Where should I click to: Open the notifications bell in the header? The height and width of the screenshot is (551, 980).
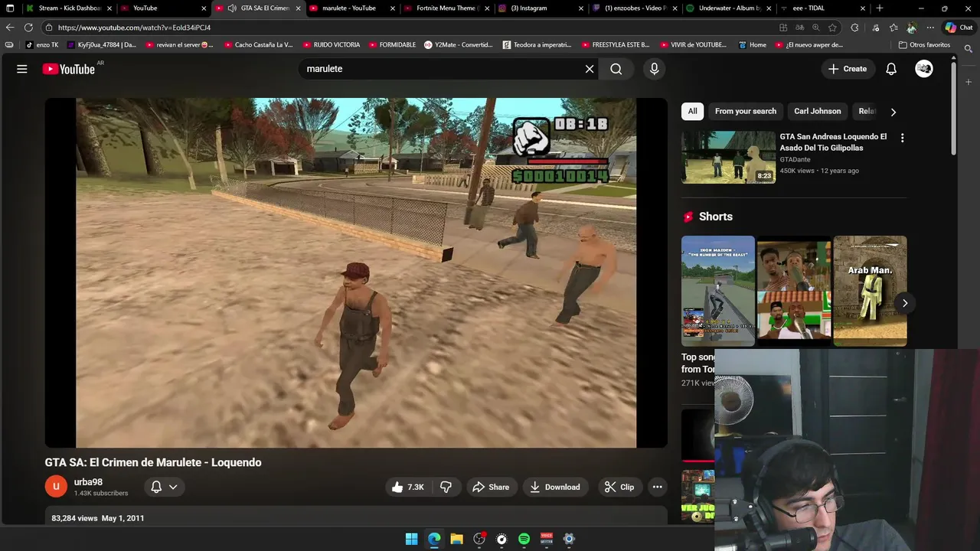pyautogui.click(x=891, y=69)
